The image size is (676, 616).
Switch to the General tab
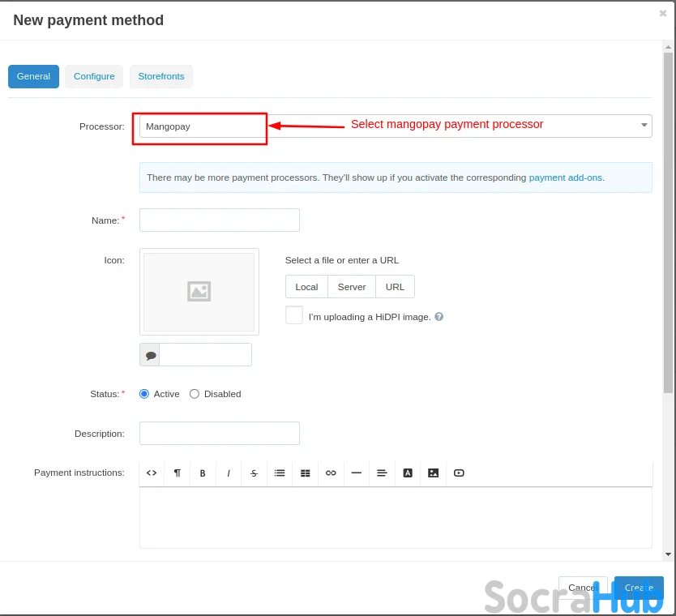33,76
